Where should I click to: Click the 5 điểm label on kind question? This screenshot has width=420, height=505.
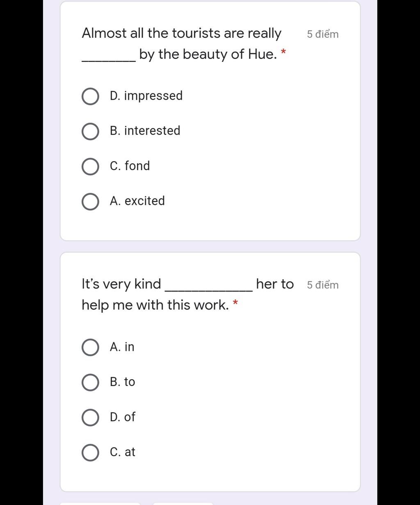pyautogui.click(x=323, y=285)
